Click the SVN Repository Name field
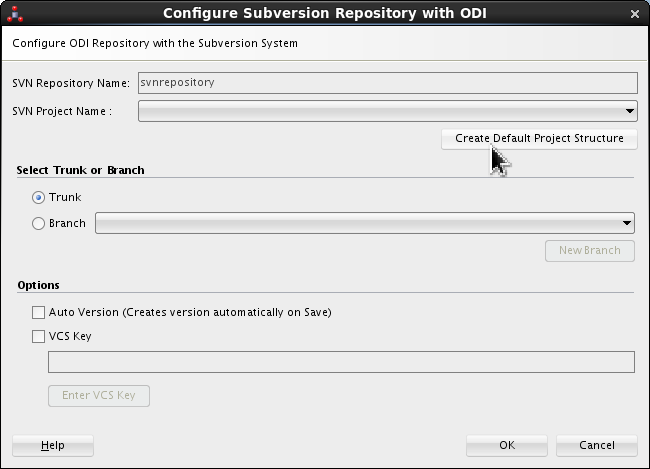Image resolution: width=650 pixels, height=469 pixels. [387, 83]
